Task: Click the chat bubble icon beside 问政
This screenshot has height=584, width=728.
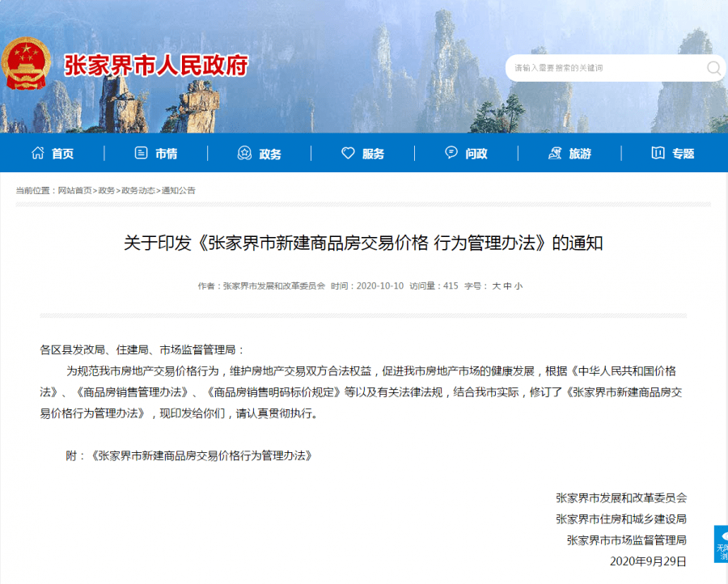Action: (451, 152)
